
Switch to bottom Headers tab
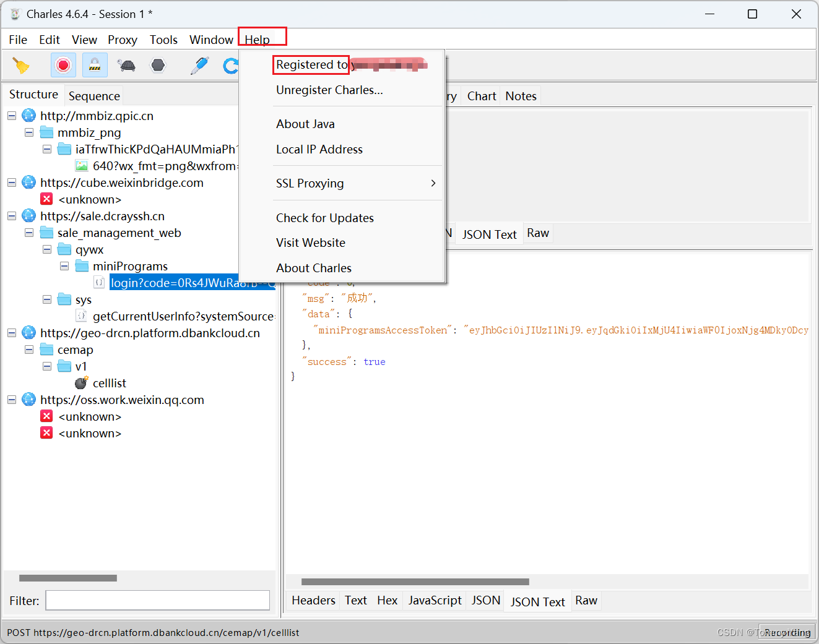click(313, 600)
